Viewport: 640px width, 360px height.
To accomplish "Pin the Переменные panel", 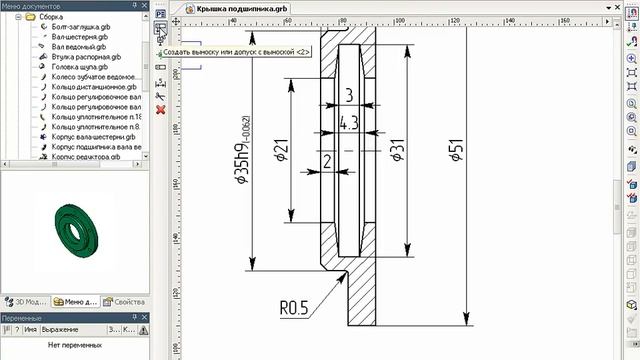I will [135, 317].
